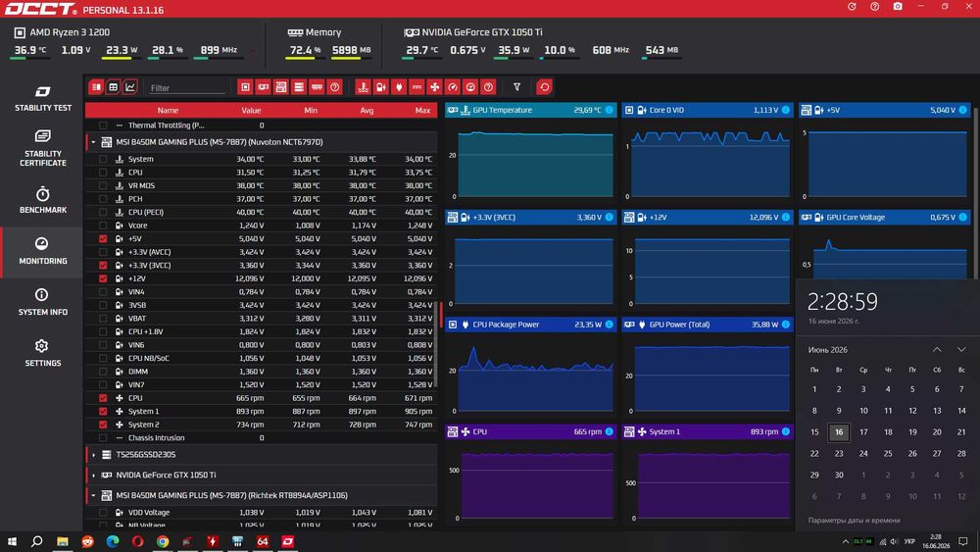Open System 1 fan graph info icon

[786, 432]
